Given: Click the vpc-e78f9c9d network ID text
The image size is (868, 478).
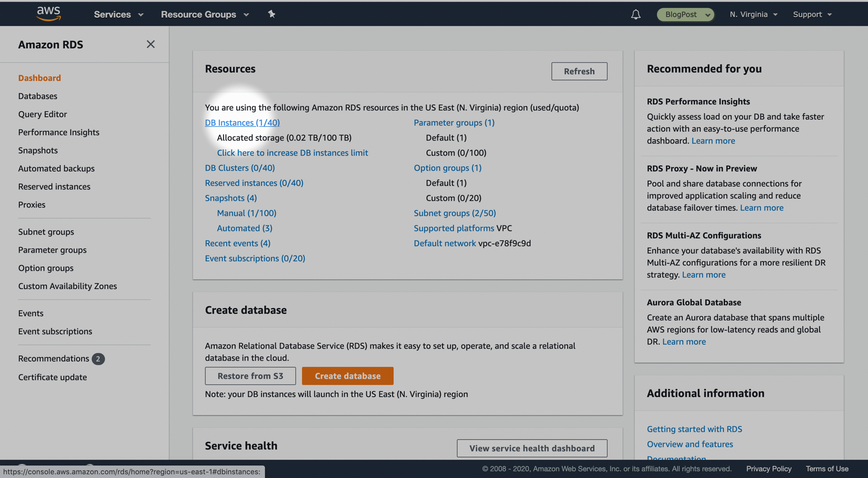Looking at the screenshot, I should [x=504, y=243].
